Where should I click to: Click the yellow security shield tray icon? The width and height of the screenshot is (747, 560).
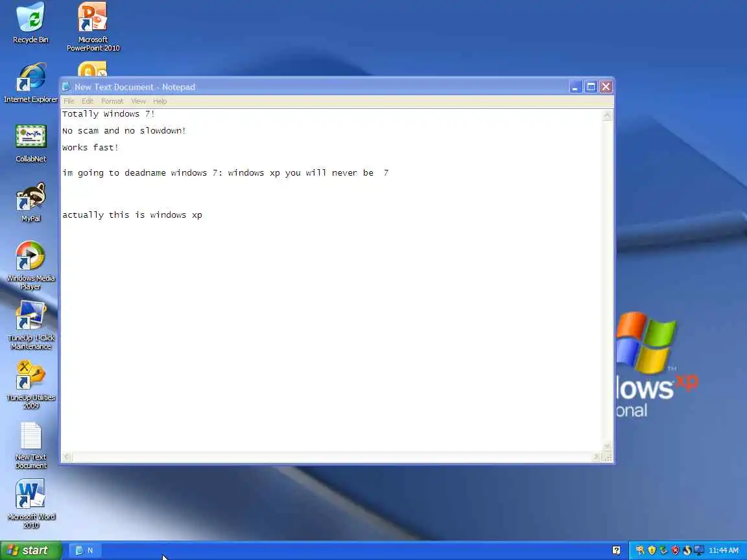652,550
